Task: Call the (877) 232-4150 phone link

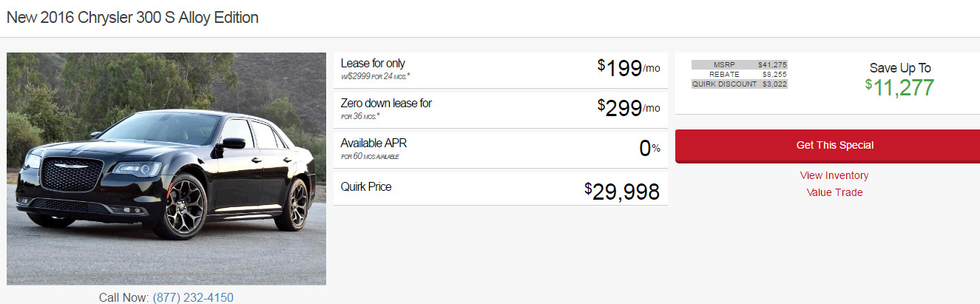Action: [193, 297]
